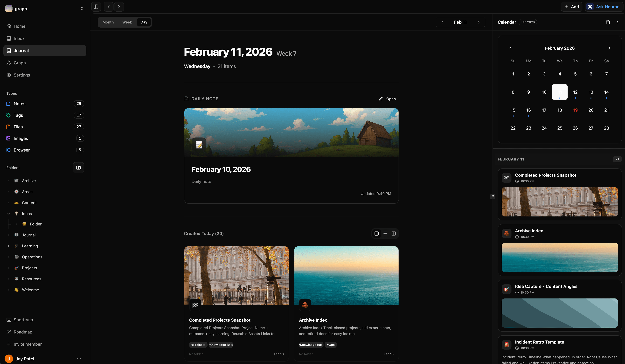Switch to the Week view tab
This screenshot has width=625, height=364.
[x=127, y=22]
